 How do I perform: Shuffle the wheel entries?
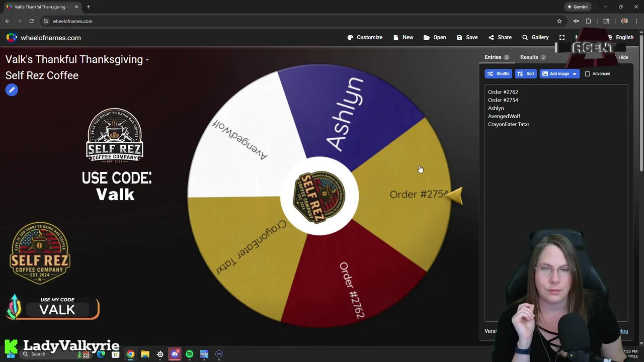(498, 74)
